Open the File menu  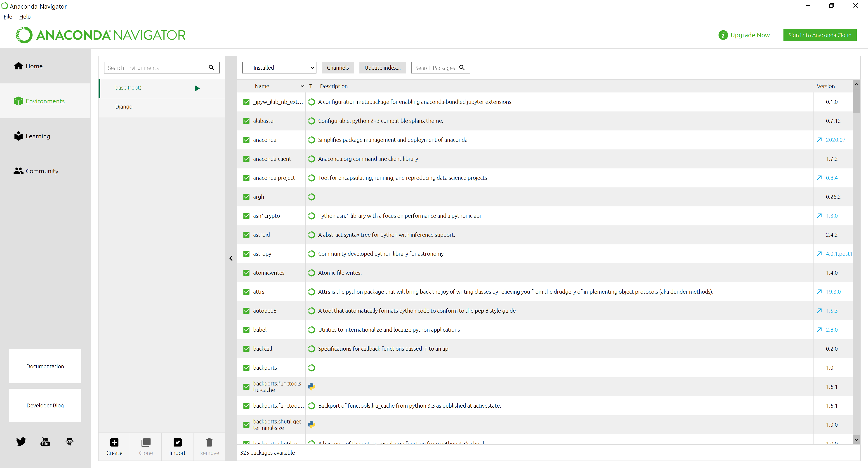coord(7,17)
